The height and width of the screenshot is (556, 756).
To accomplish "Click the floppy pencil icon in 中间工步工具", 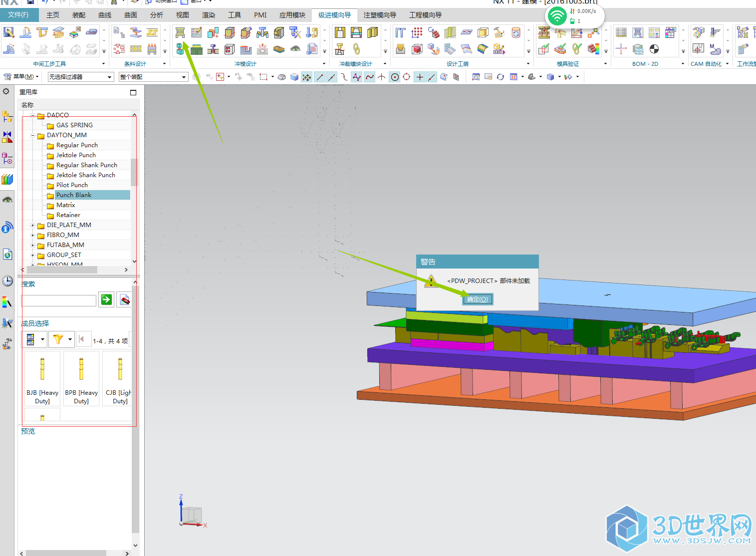I will tap(9, 33).
